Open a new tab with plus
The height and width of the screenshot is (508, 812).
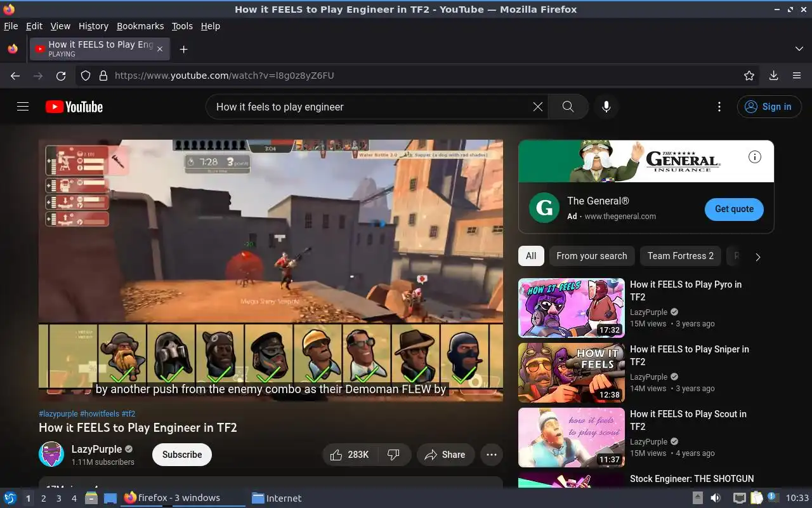183,49
